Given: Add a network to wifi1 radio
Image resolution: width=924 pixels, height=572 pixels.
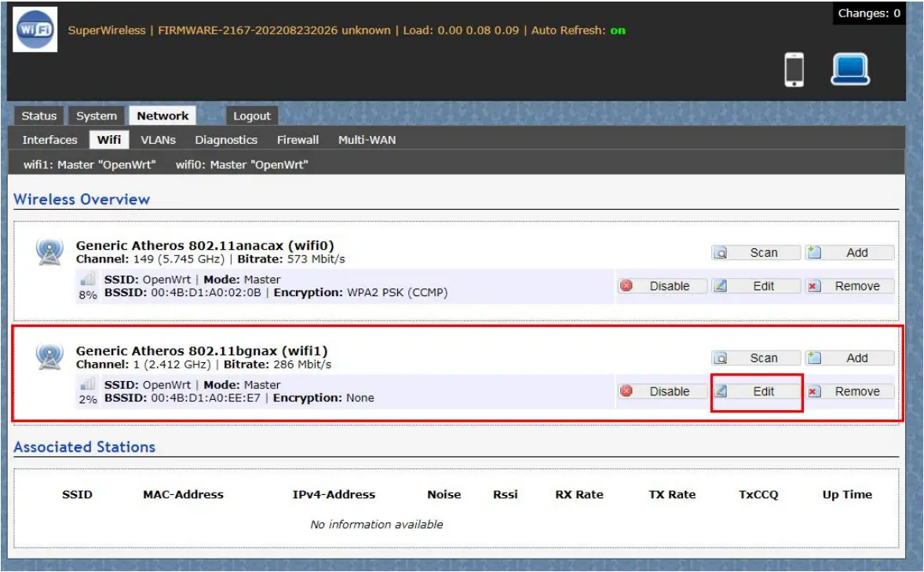Looking at the screenshot, I should [x=849, y=357].
